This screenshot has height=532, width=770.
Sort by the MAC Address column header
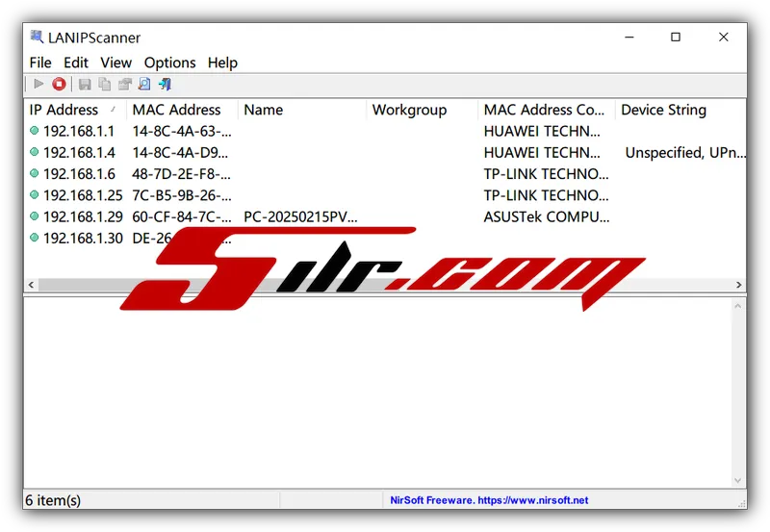tap(182, 110)
